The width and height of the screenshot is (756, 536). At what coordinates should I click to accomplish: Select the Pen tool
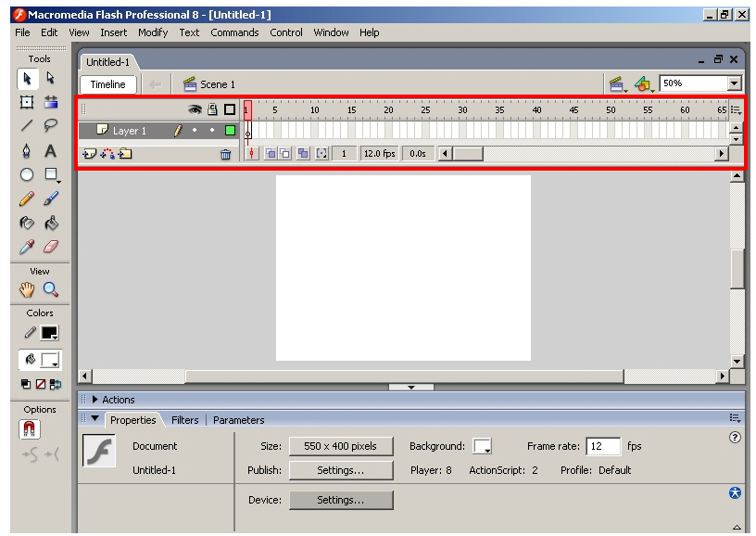(27, 150)
